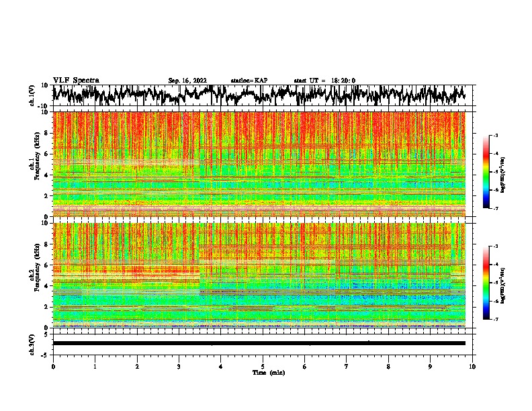Image resolution: width=532 pixels, height=411 pixels.
Task: Click time axis tick label '7'
Action: pos(347,367)
